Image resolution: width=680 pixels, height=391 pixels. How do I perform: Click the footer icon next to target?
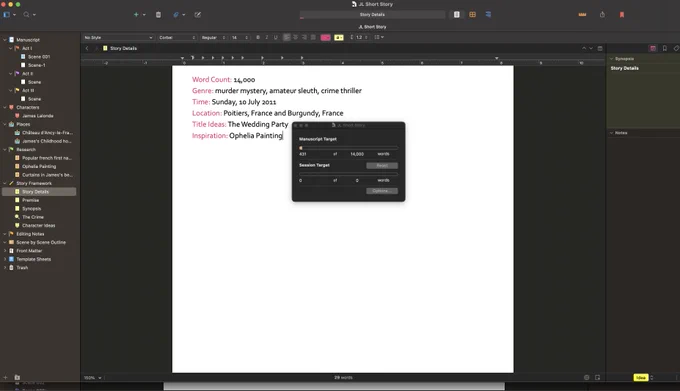click(597, 378)
